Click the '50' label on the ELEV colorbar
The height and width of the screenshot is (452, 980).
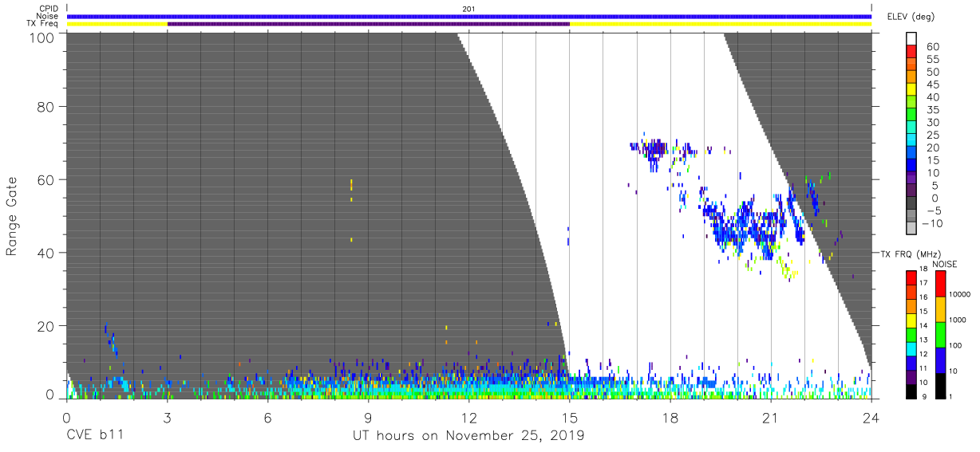point(933,73)
